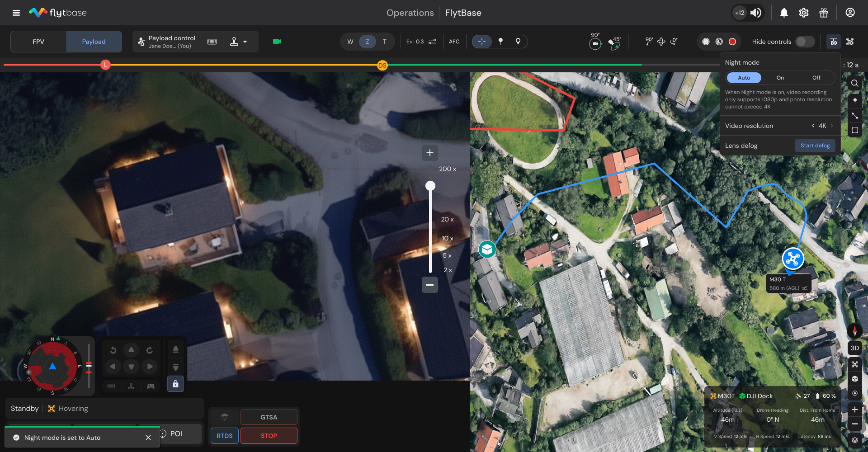Move the drone left with left arrow

pyautogui.click(x=113, y=366)
